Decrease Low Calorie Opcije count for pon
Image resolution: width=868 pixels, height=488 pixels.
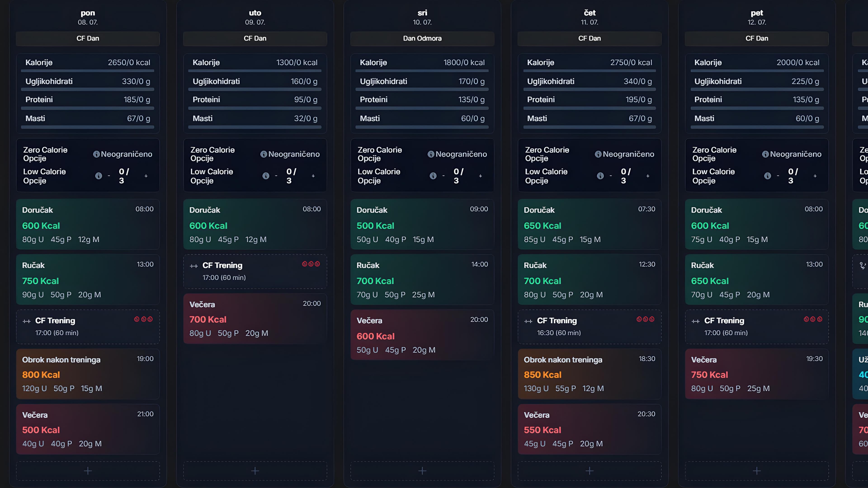[109, 176]
